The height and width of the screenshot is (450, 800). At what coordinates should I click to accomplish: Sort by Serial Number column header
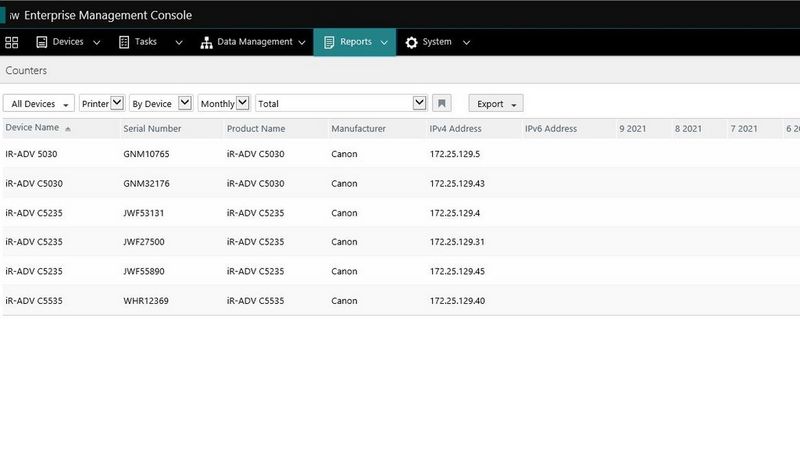coord(152,129)
